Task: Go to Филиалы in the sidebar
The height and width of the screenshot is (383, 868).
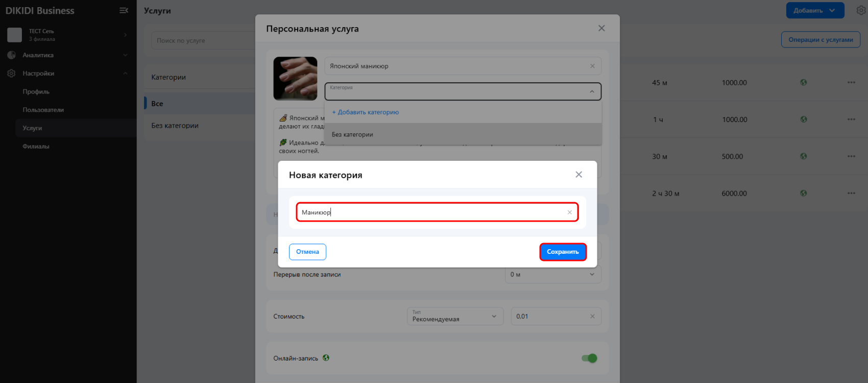Action: pos(36,147)
